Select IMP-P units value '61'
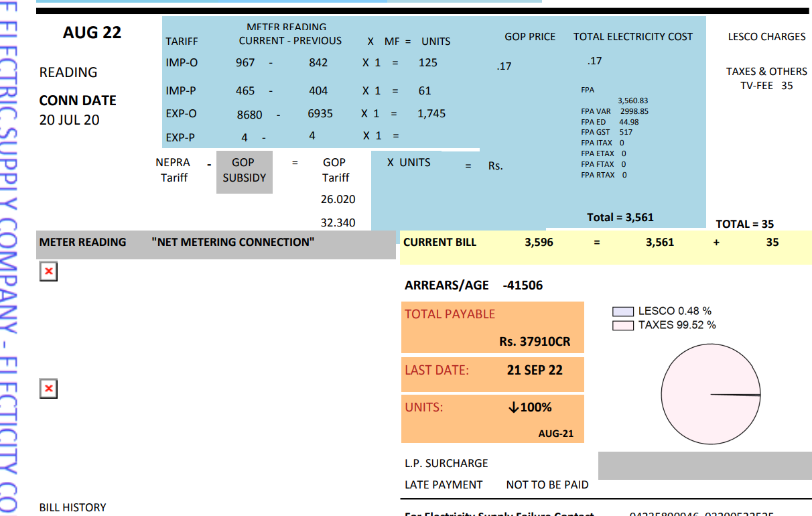The height and width of the screenshot is (516, 812). tap(425, 90)
